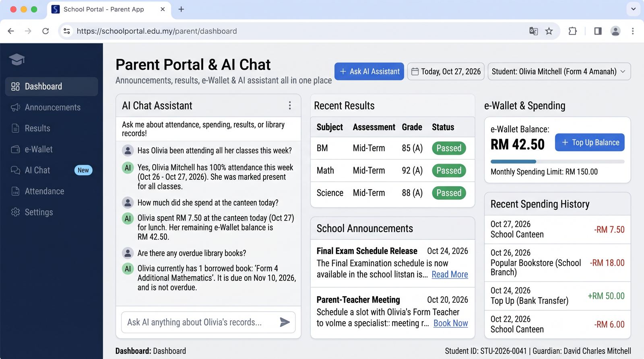Click the browser address bar URL
Image resolution: width=644 pixels, height=359 pixels.
(x=157, y=31)
